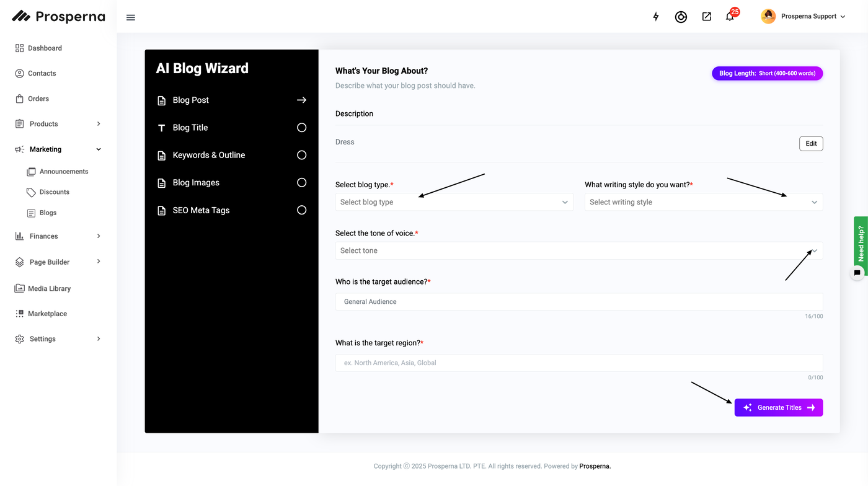This screenshot has width=868, height=486.
Task: Click the circular target icon in header
Action: (681, 17)
